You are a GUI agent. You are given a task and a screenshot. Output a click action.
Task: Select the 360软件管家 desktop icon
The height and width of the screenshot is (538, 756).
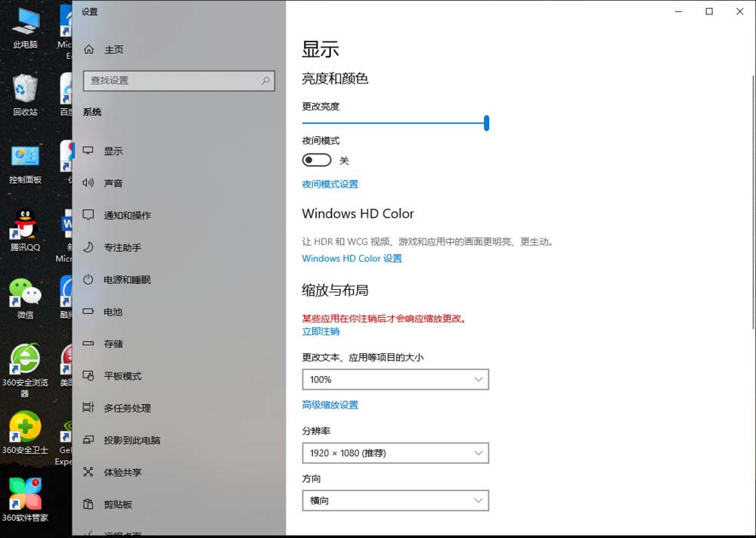point(25,500)
